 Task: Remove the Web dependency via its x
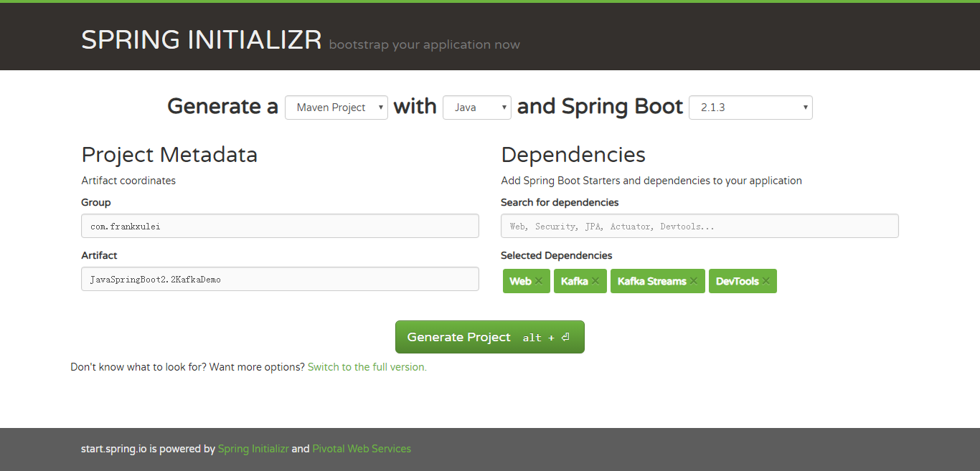[539, 281]
